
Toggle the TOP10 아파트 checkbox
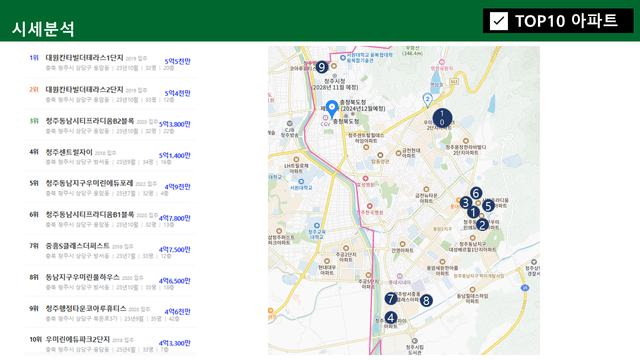pyautogui.click(x=499, y=21)
